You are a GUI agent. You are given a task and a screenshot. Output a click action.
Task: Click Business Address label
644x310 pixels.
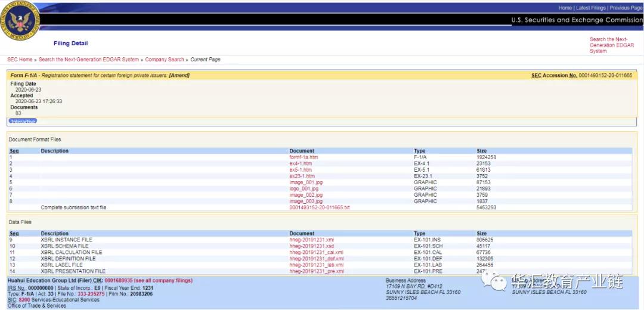(406, 280)
